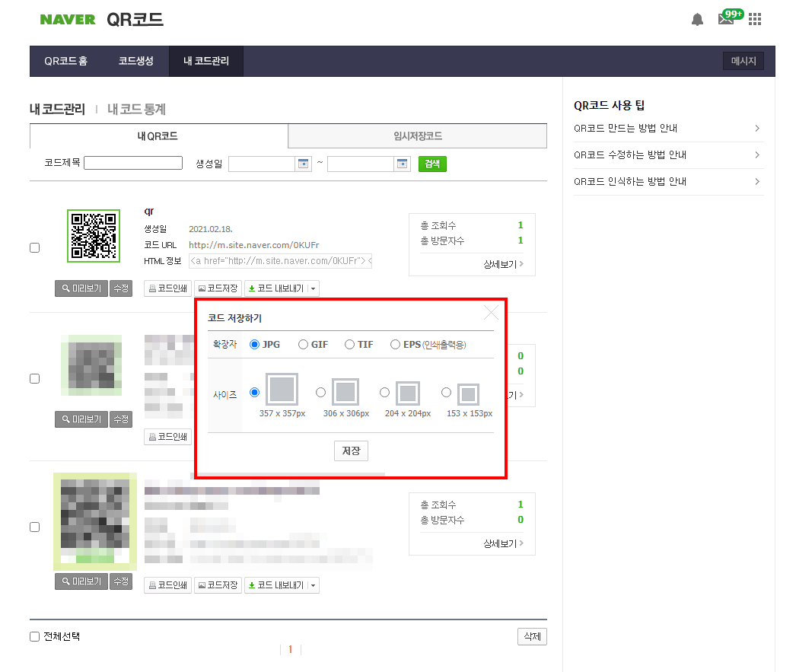The height and width of the screenshot is (672, 796).
Task: Click the end 생성일 date field
Action: 361,164
